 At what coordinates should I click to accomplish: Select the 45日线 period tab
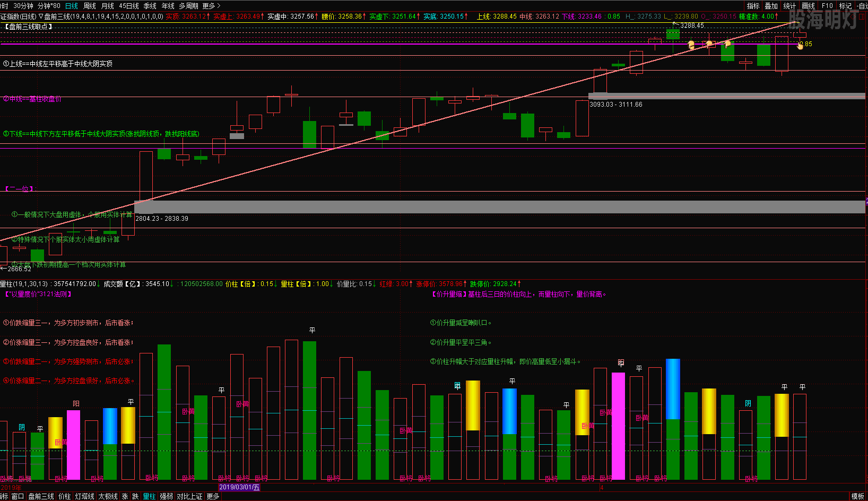(129, 6)
